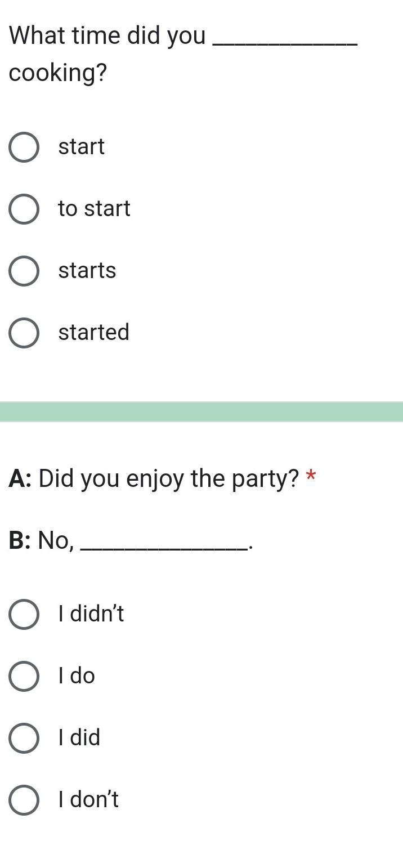Select the 'start' radio button

coord(24,147)
